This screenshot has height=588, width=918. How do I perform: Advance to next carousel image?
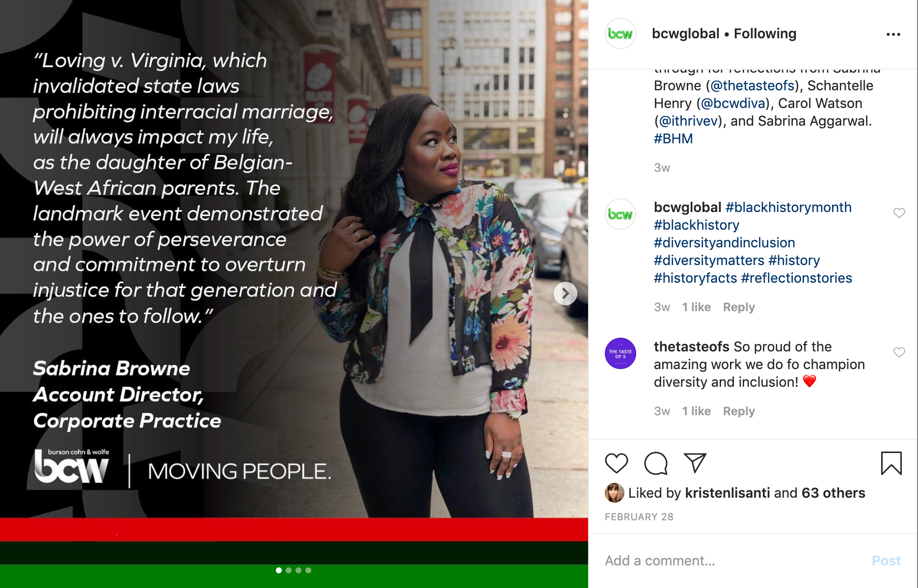point(566,294)
